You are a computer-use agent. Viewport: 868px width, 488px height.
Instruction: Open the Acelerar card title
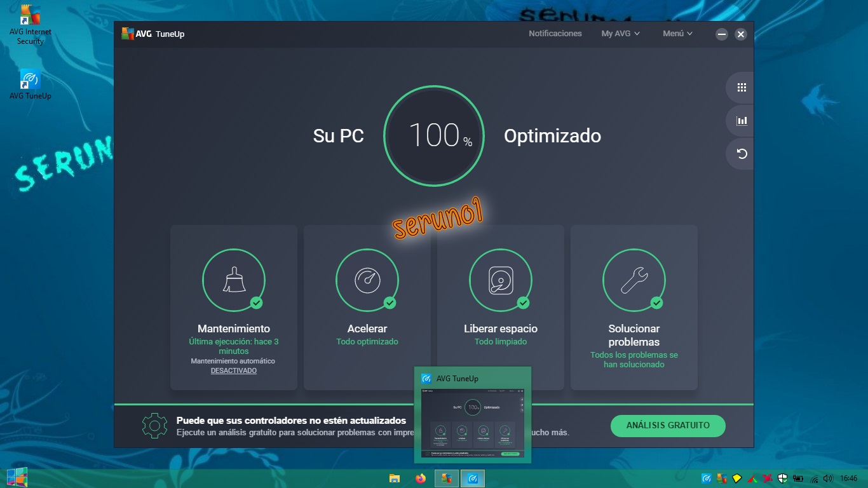coord(367,329)
